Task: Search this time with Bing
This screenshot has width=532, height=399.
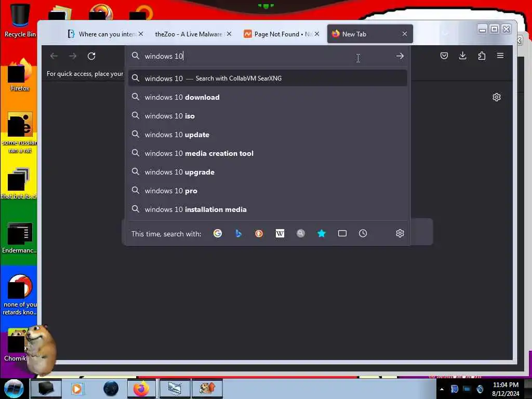Action: point(238,233)
